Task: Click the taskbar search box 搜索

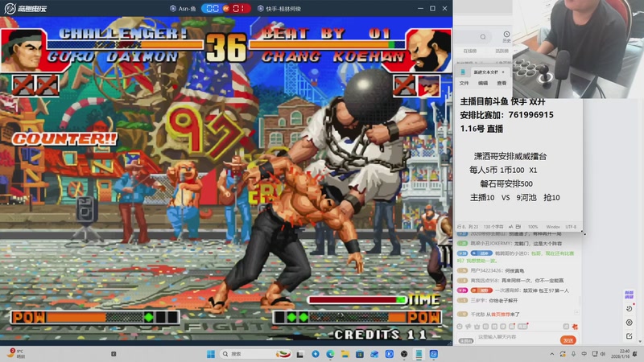Action: pyautogui.click(x=256, y=354)
